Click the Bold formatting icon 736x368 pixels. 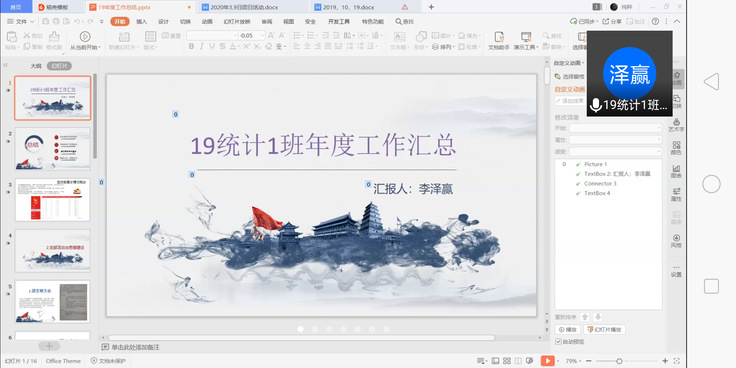pos(191,46)
